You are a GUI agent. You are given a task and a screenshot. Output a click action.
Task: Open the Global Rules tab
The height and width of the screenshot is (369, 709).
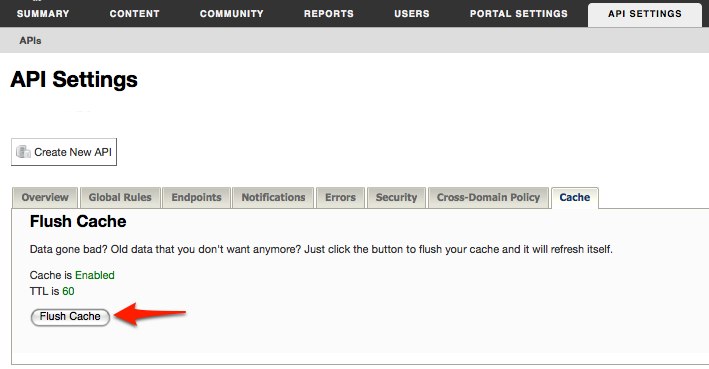pyautogui.click(x=120, y=198)
